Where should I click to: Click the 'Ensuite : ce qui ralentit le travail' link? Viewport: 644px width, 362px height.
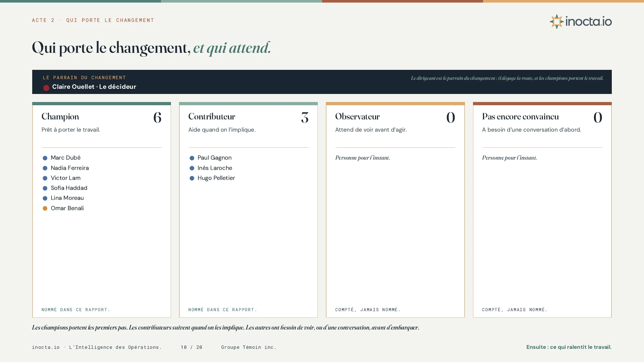click(x=569, y=347)
